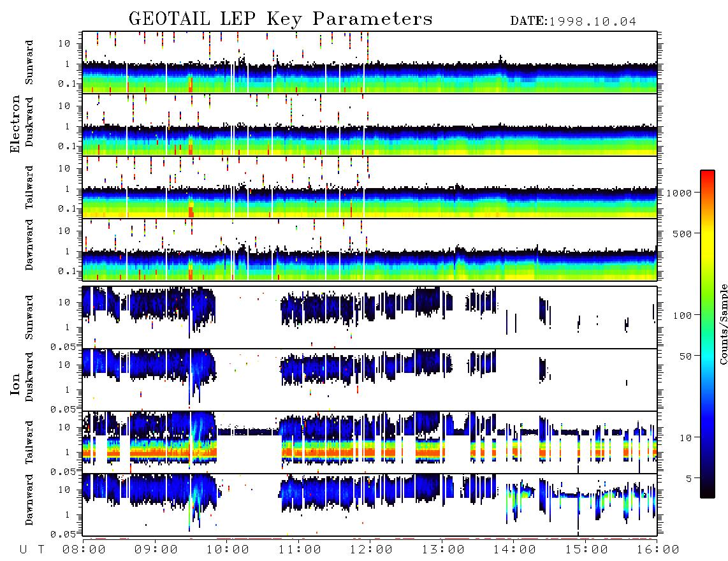
Task: Click the '15:00' time tick label
Action: (x=586, y=550)
